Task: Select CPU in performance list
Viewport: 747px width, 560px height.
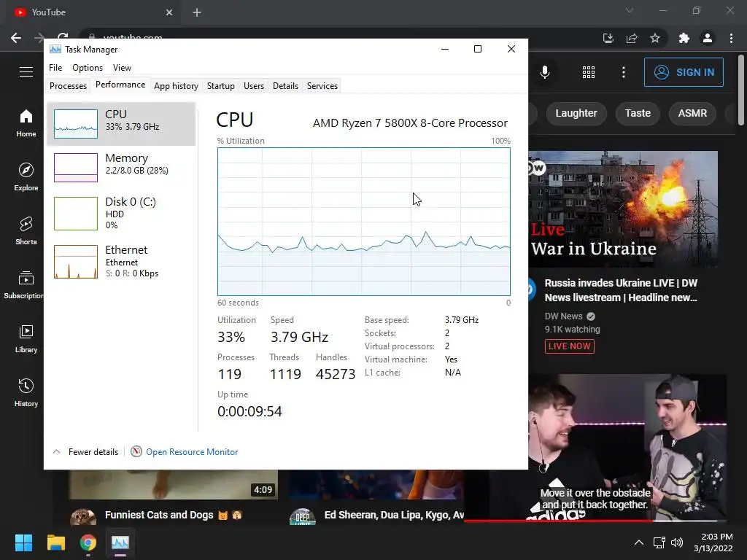Action: [122, 123]
